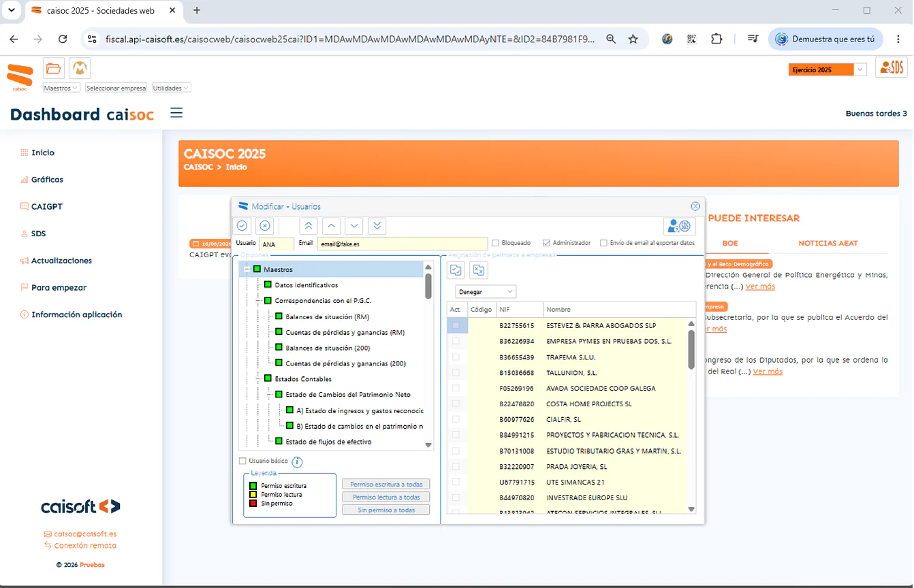This screenshot has height=588, width=914.
Task: Close the Modificar - Usuarios dialog
Action: 695,206
